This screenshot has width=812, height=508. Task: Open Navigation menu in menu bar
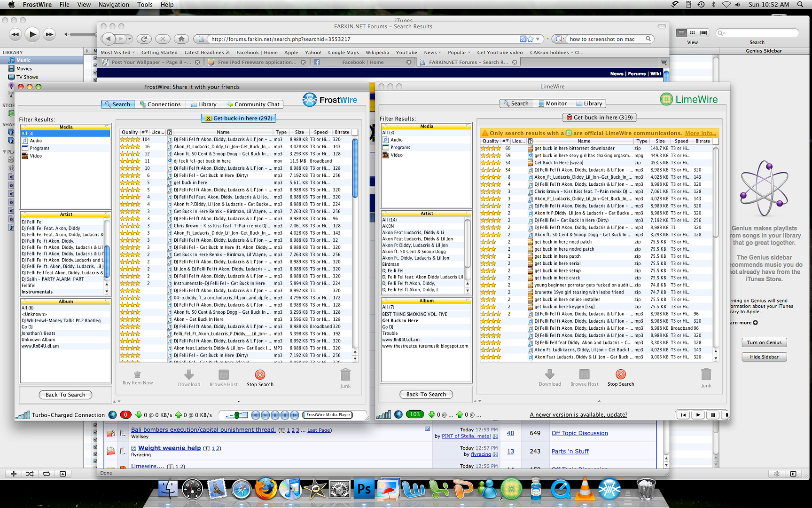click(x=114, y=5)
